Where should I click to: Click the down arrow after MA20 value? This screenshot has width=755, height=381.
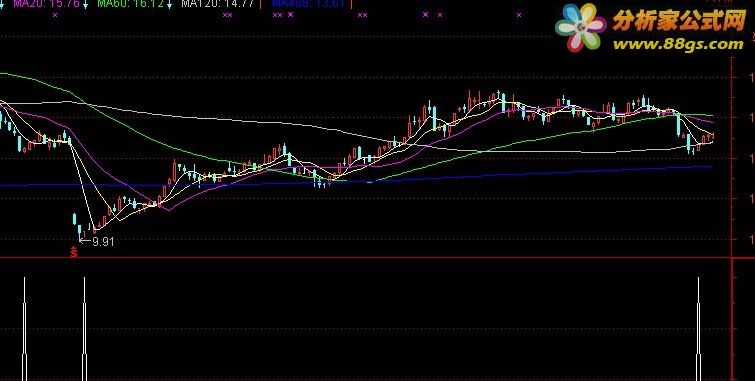pyautogui.click(x=85, y=4)
